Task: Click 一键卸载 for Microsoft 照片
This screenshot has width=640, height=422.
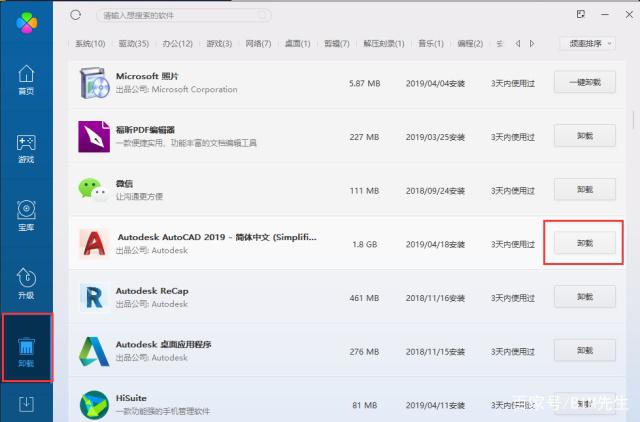Action: click(585, 82)
